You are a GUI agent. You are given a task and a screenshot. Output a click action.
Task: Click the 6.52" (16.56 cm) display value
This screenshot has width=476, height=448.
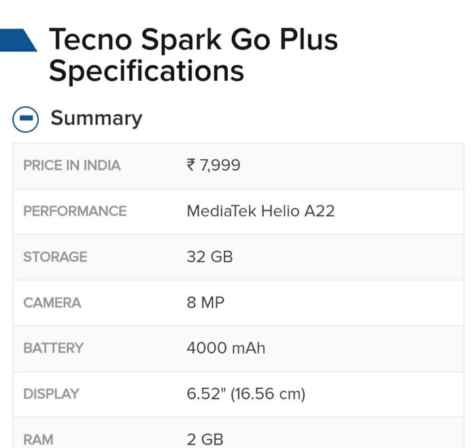[x=246, y=394]
